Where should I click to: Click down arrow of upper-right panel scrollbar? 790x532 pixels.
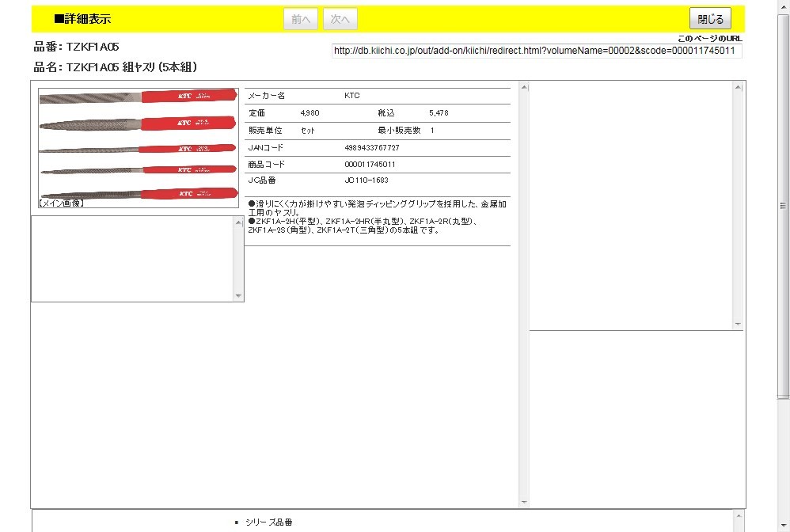click(x=738, y=324)
